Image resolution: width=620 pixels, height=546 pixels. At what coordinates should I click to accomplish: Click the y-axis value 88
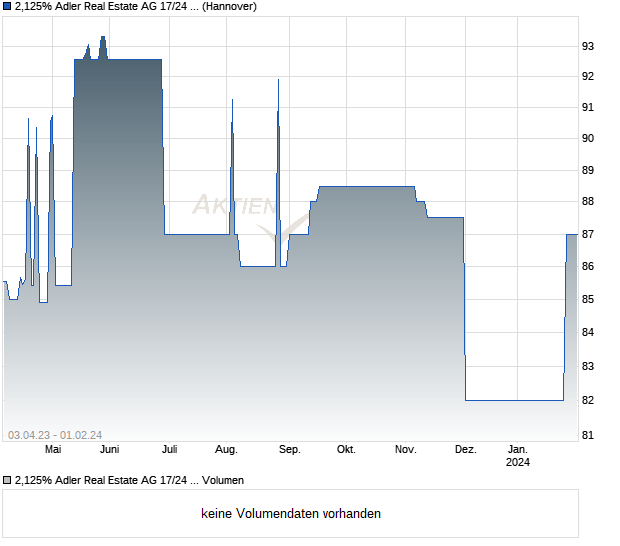(588, 202)
